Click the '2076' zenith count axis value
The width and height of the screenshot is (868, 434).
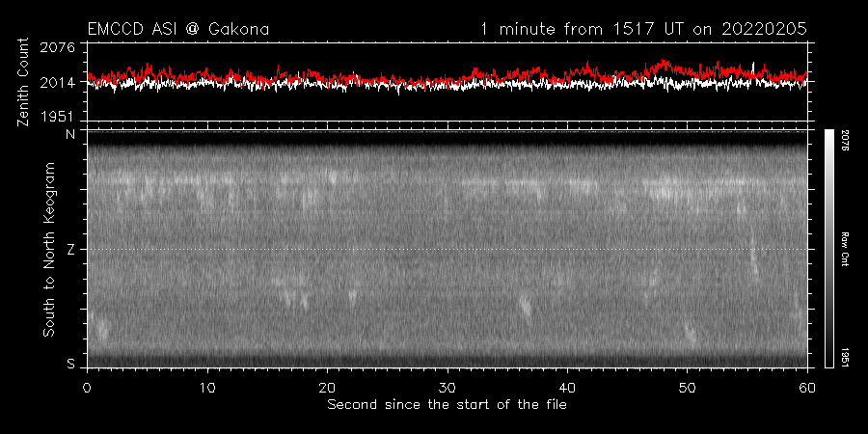pos(58,47)
